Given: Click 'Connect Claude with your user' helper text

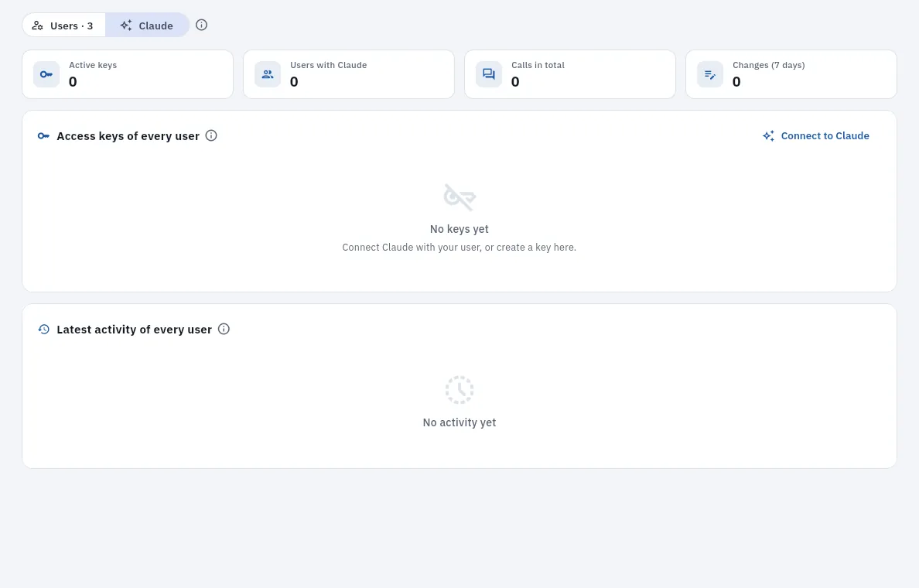Looking at the screenshot, I should [459, 248].
